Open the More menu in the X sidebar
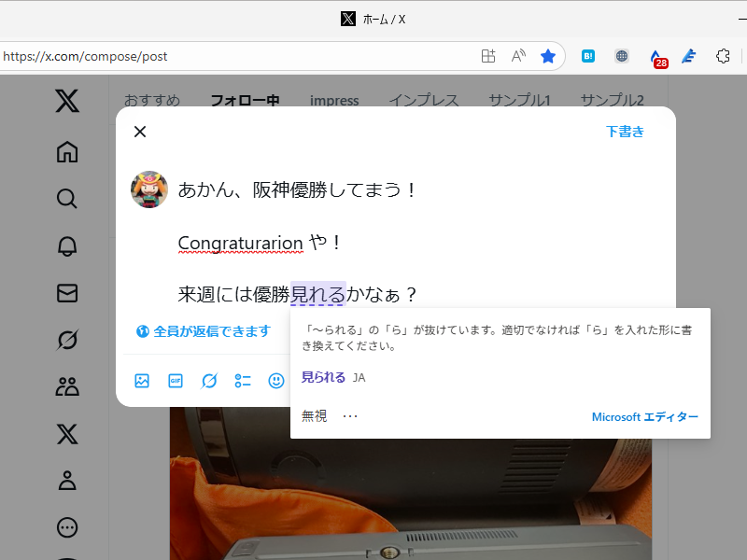Screen dimensions: 747x560 (66, 527)
